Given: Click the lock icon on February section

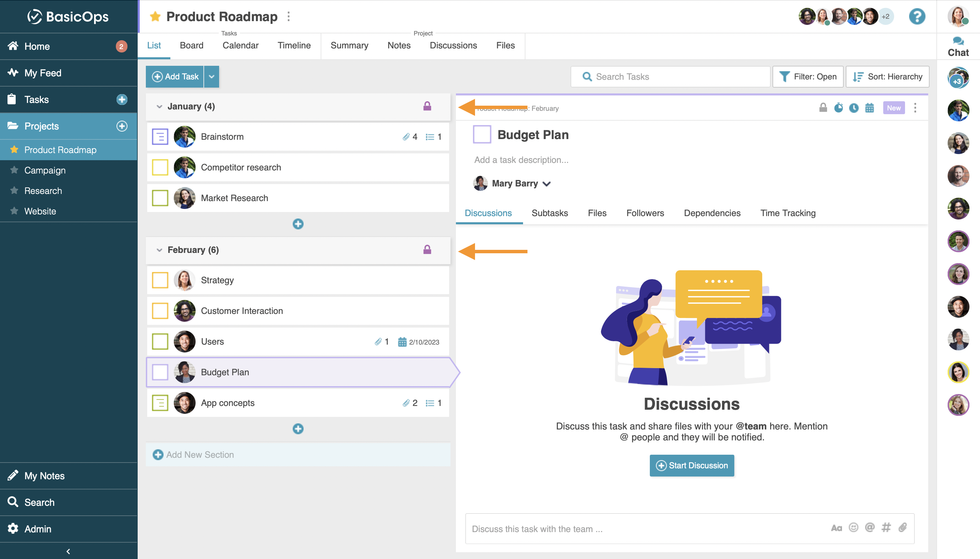Looking at the screenshot, I should click(x=427, y=250).
